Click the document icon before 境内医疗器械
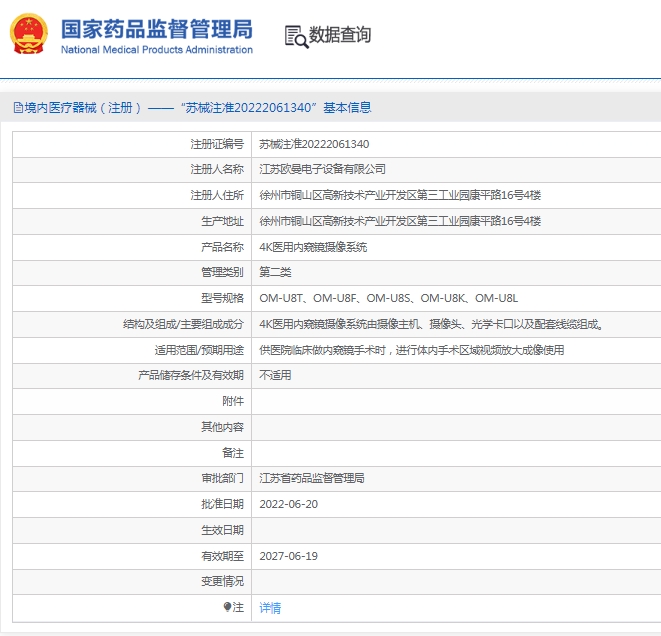 [18, 107]
